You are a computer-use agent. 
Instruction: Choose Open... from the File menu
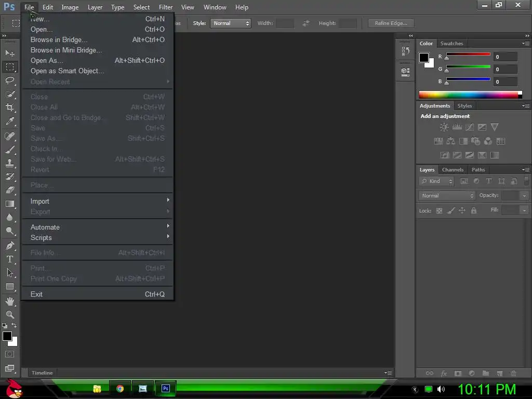point(97,29)
